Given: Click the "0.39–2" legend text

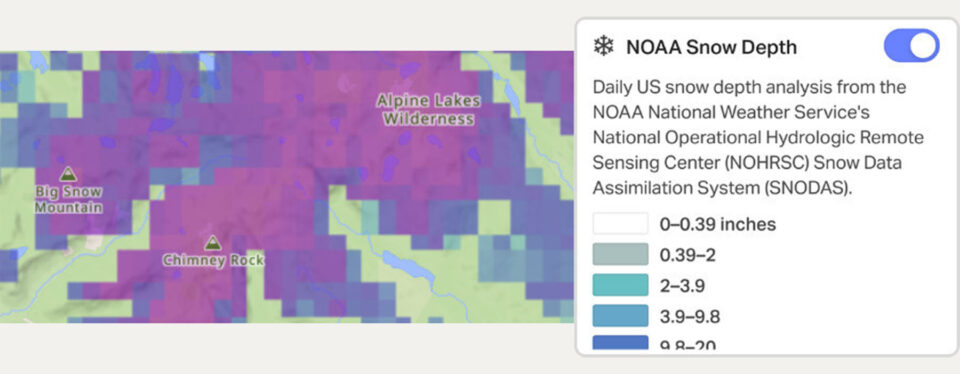Looking at the screenshot, I should 687,255.
